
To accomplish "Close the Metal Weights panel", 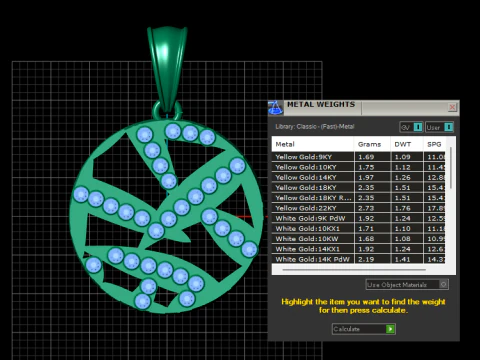I will click(452, 107).
